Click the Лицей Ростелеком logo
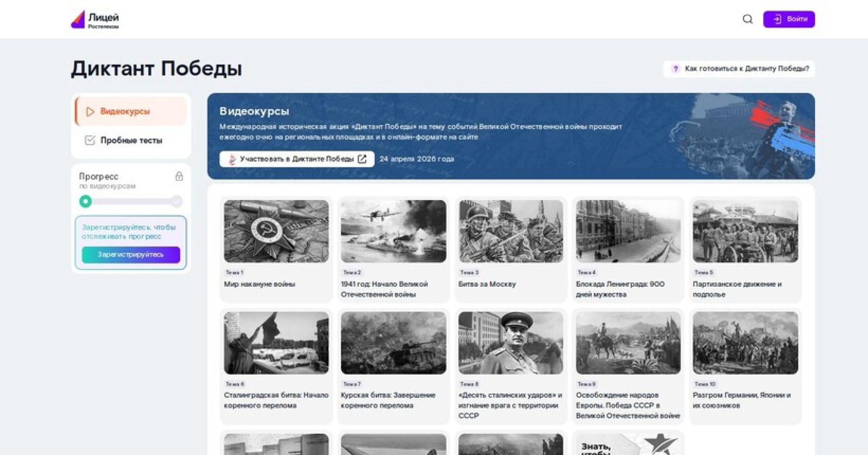Screen dimensions: 868x455 95,19
